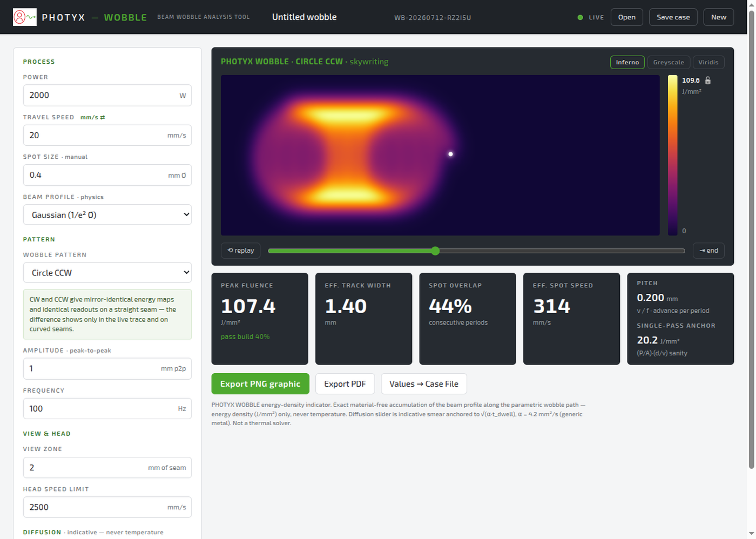Click case ID WB-20260712-RZ2I5U
Image resolution: width=756 pixels, height=539 pixels.
(433, 18)
